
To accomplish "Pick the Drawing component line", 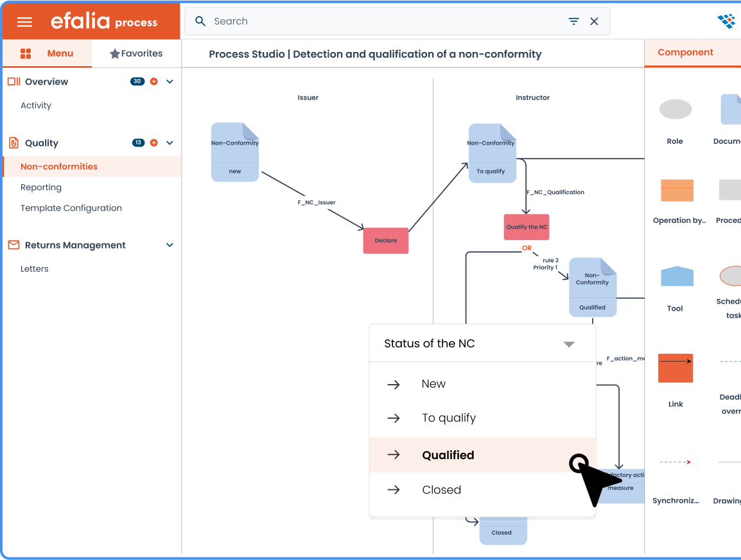I will click(729, 462).
